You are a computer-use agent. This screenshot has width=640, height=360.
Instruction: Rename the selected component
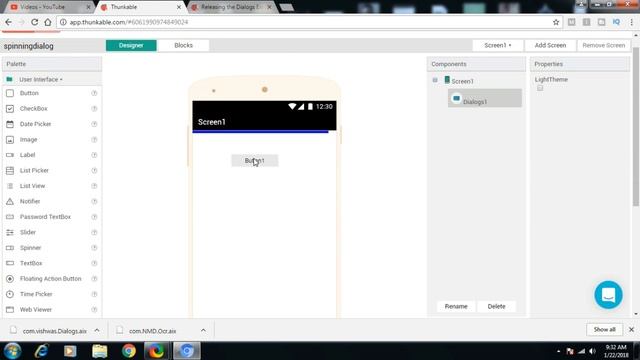click(x=456, y=307)
